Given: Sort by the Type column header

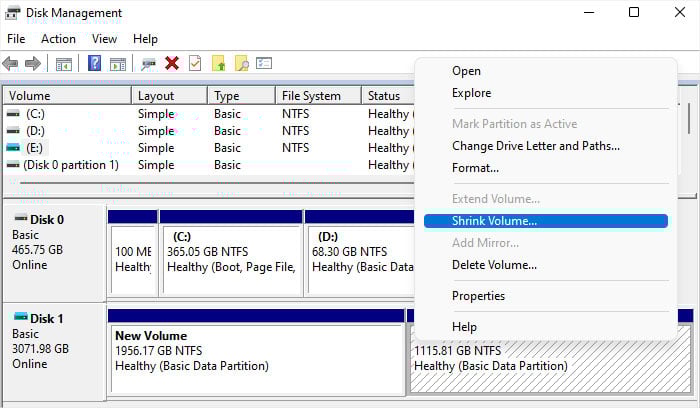Looking at the screenshot, I should pyautogui.click(x=242, y=96).
